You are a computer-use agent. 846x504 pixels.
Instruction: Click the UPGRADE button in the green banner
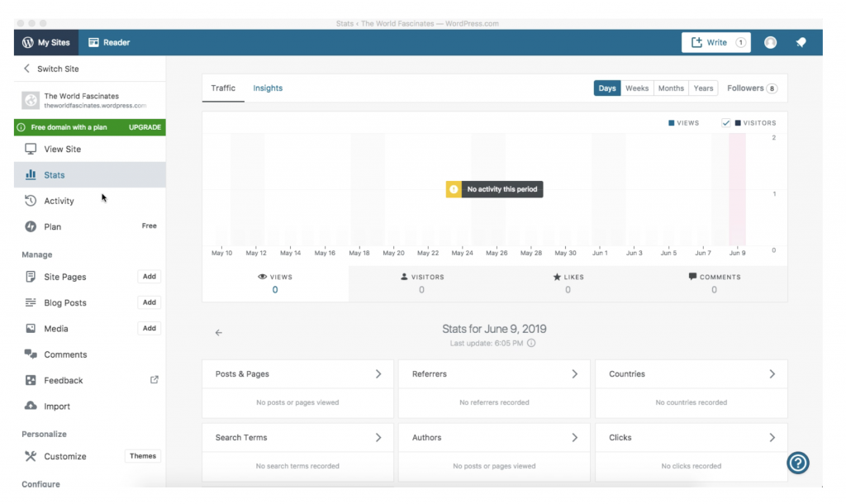point(145,127)
